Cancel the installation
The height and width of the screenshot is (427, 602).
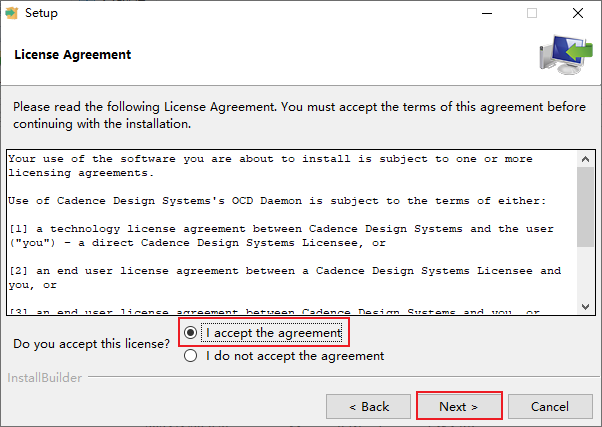tap(550, 406)
